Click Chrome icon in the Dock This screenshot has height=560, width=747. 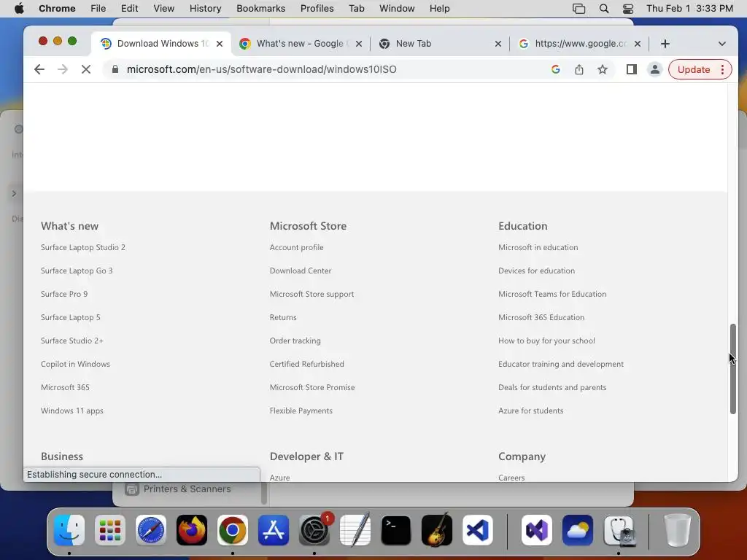[x=233, y=530]
